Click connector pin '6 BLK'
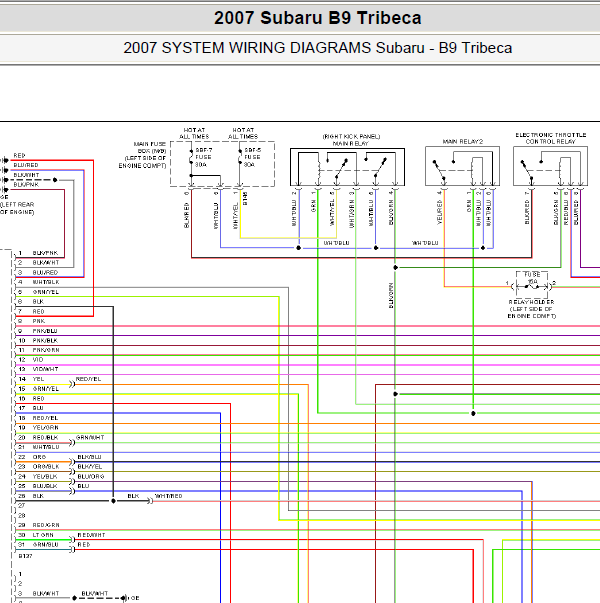Image resolution: width=600 pixels, height=603 pixels. tap(31, 302)
